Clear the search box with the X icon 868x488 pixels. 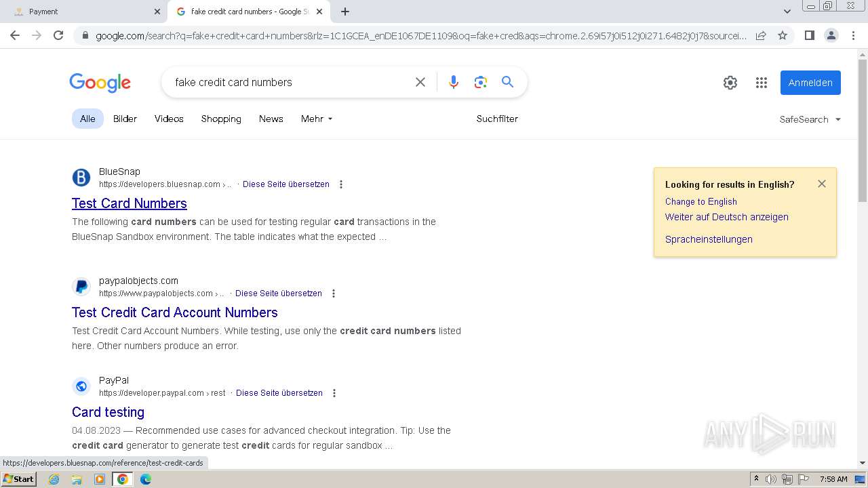(x=420, y=82)
